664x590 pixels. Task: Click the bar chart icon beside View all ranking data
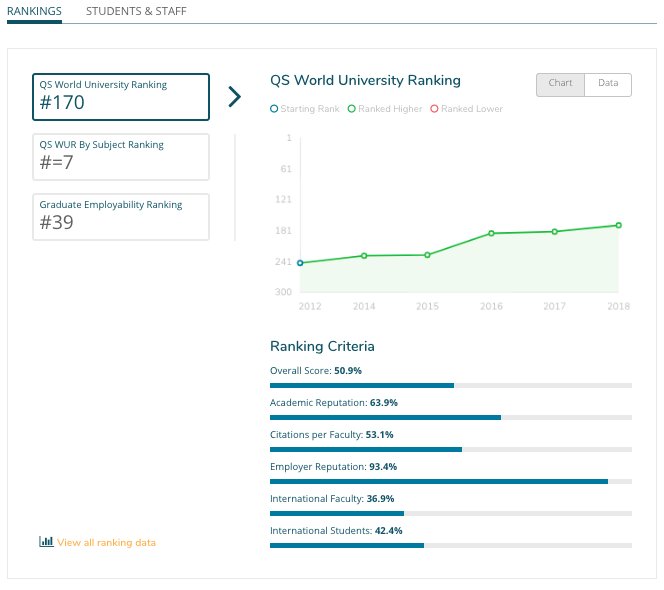tap(46, 542)
